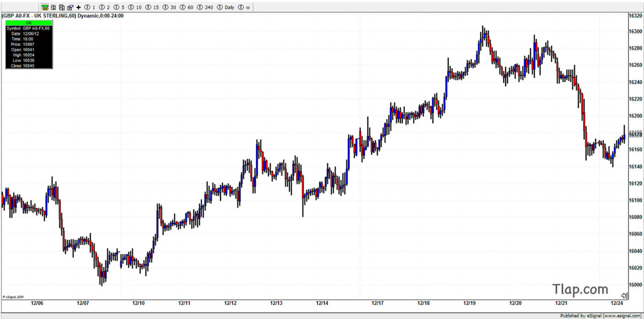The image size is (644, 319).
Task: Click the 12/24 date axis label
Action: click(x=618, y=304)
